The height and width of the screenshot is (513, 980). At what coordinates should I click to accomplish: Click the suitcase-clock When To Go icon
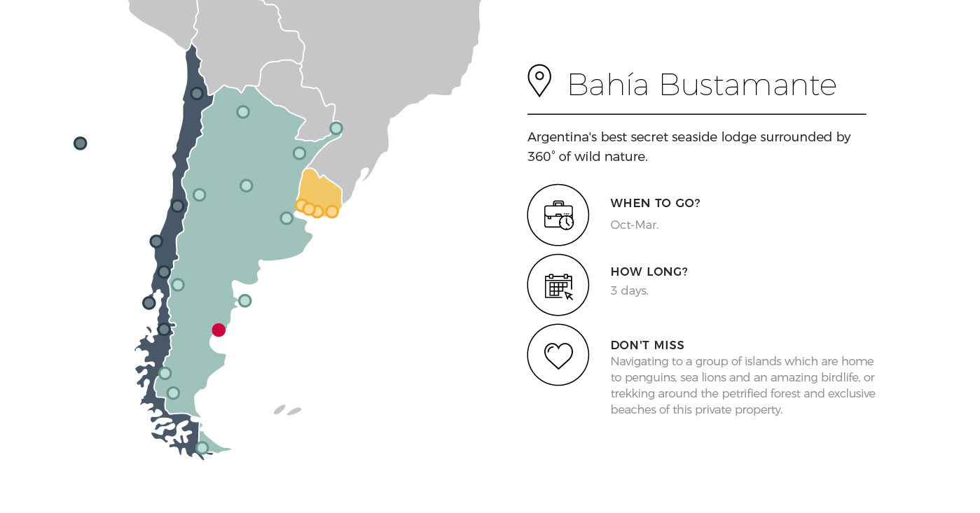[558, 215]
